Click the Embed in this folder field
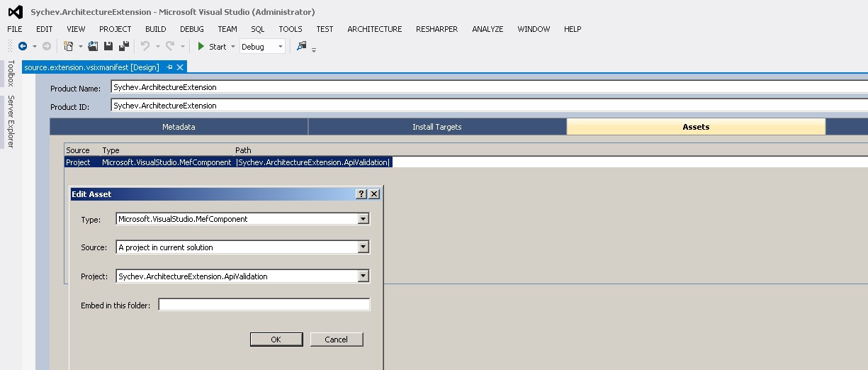 pyautogui.click(x=264, y=305)
